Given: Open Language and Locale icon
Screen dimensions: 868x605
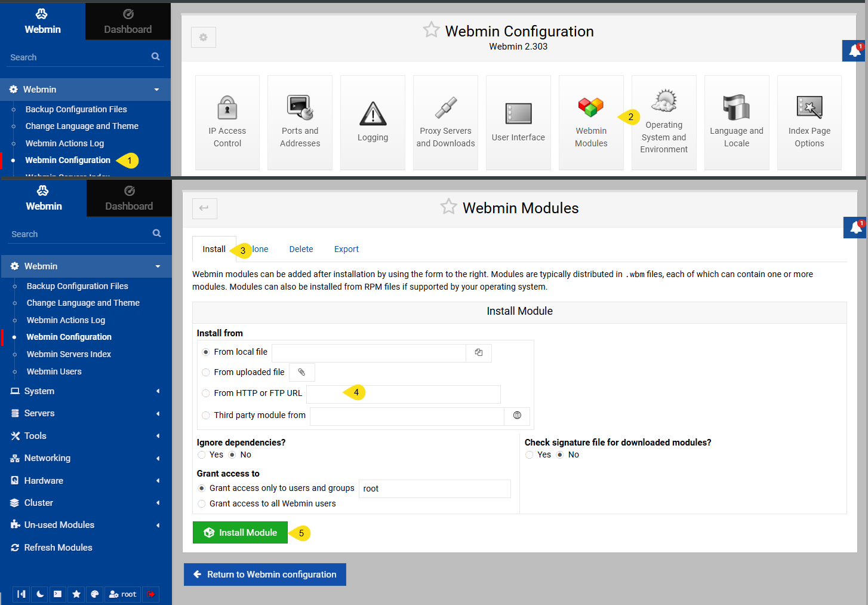Looking at the screenshot, I should [737, 122].
